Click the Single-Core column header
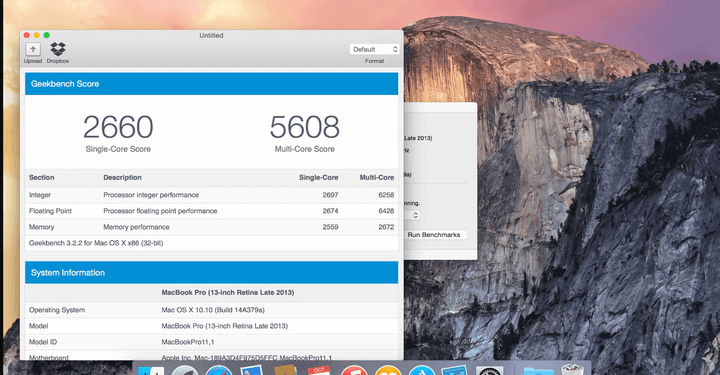Viewport: 720px width, 375px height. [319, 178]
